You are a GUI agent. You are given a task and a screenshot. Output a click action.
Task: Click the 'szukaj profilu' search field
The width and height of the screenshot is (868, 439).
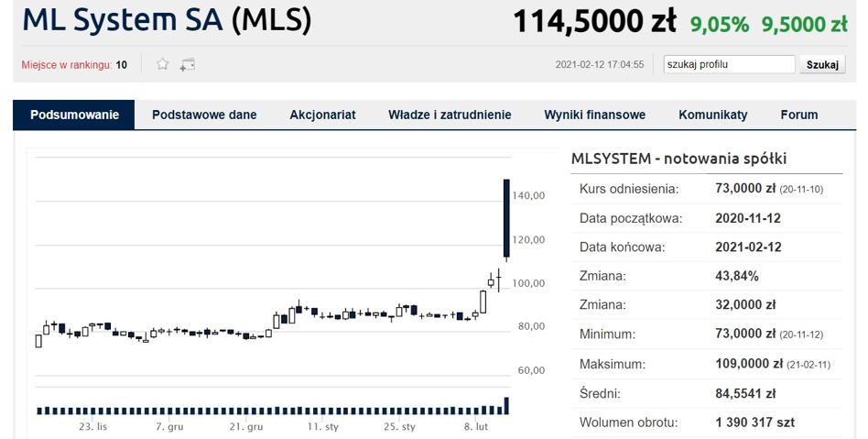tap(729, 64)
